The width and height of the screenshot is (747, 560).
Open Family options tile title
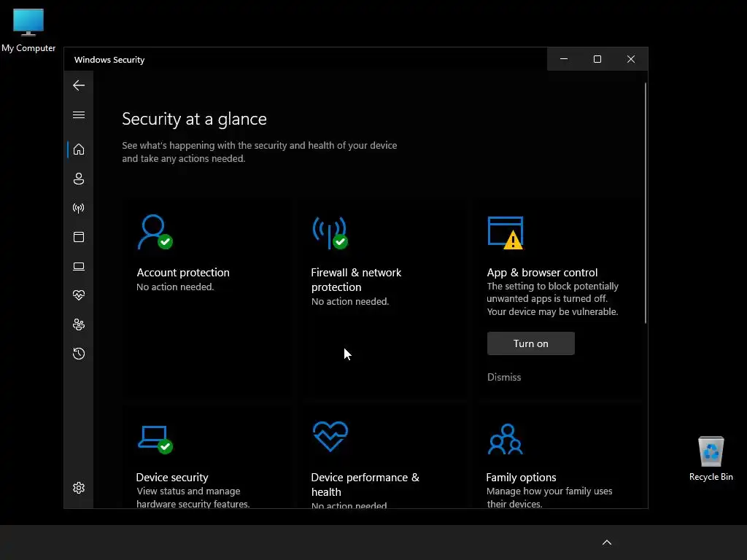click(521, 477)
